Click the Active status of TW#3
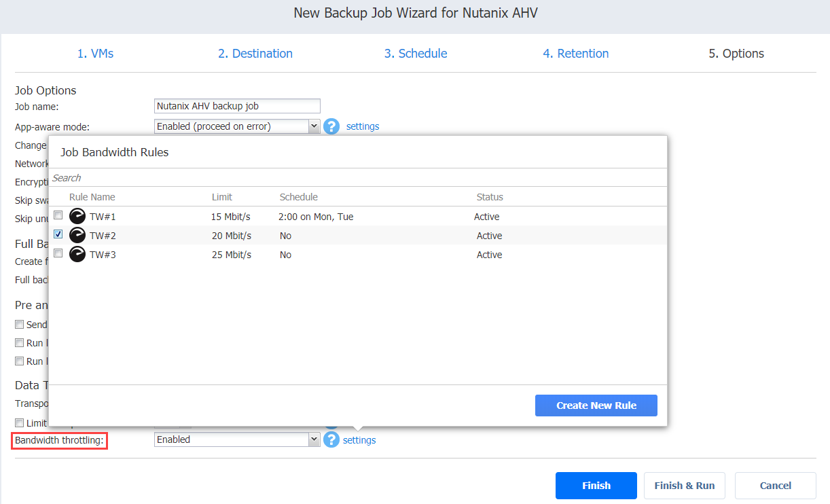 (x=490, y=255)
